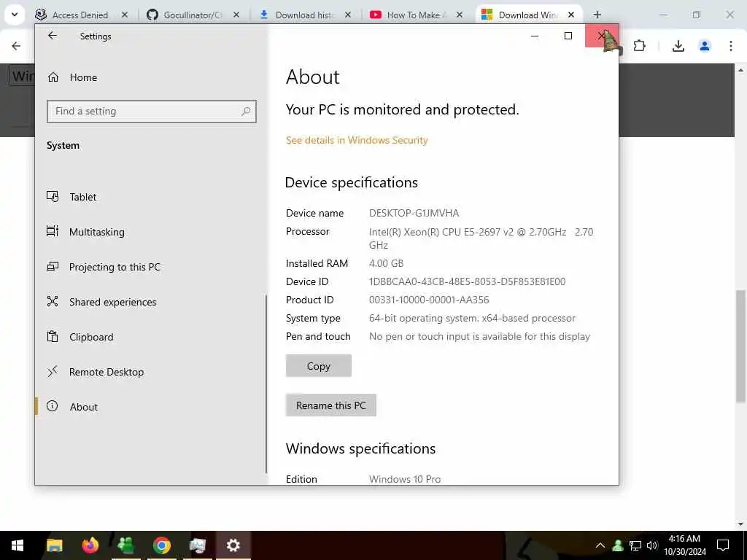Select About in the Settings sidebar

point(72,407)
